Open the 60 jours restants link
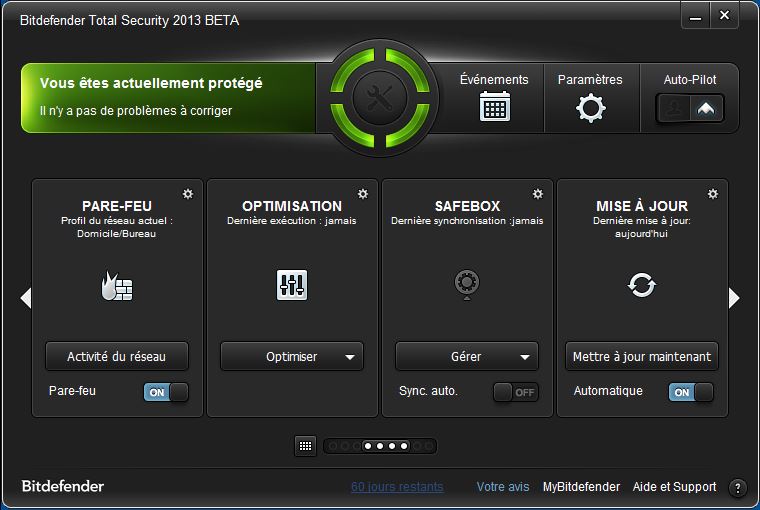This screenshot has height=510, width=760. point(397,487)
